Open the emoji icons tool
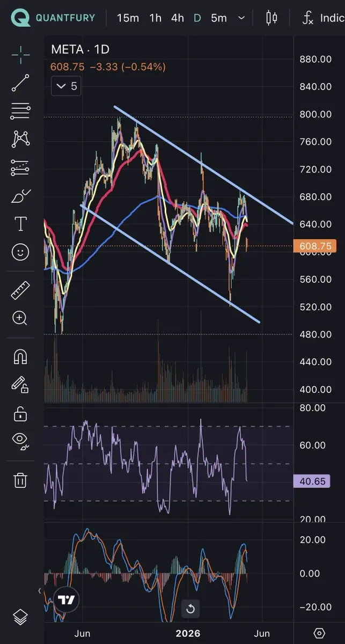Viewport: 345px width, 644px height. 20,252
